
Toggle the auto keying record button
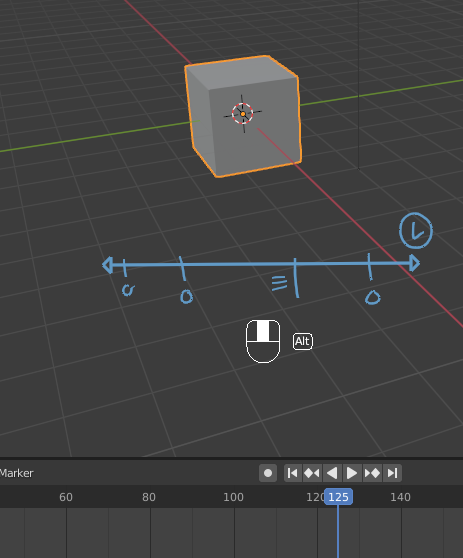tap(268, 473)
